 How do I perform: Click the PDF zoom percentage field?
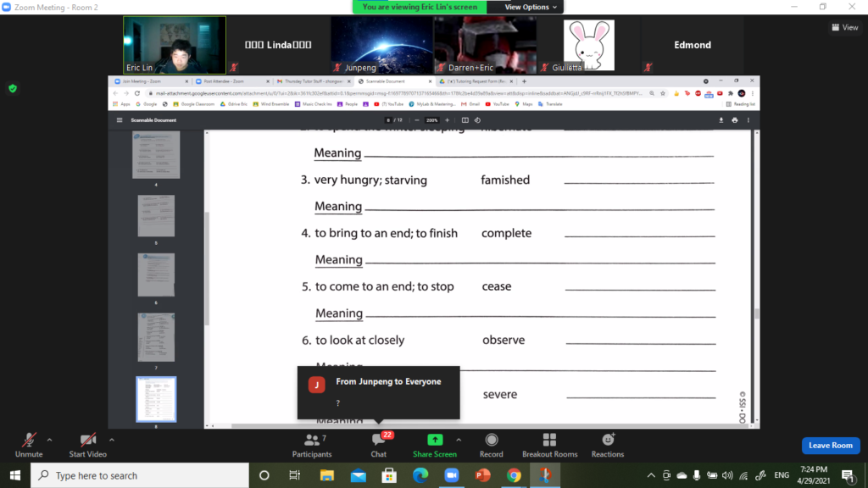[x=431, y=120]
